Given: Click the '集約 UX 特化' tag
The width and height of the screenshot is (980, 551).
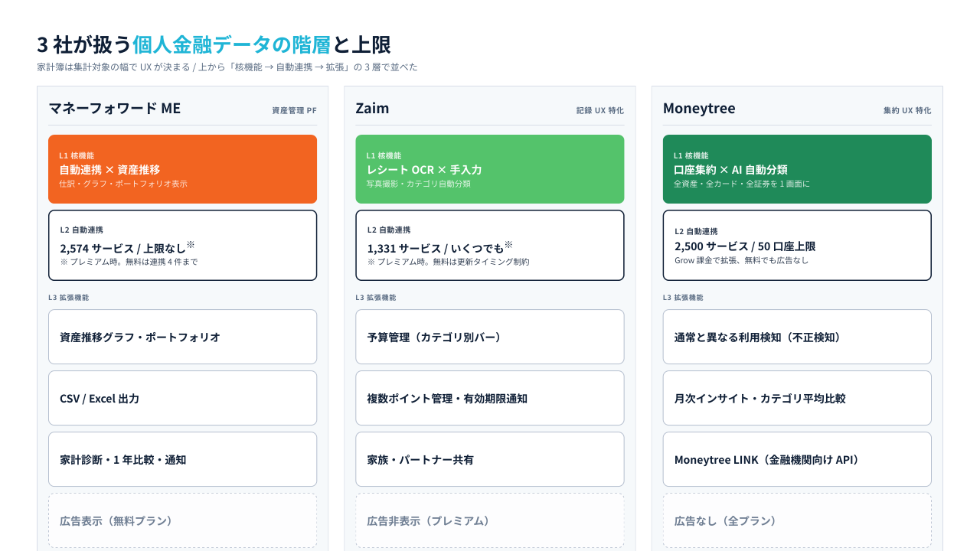Looking at the screenshot, I should (907, 110).
